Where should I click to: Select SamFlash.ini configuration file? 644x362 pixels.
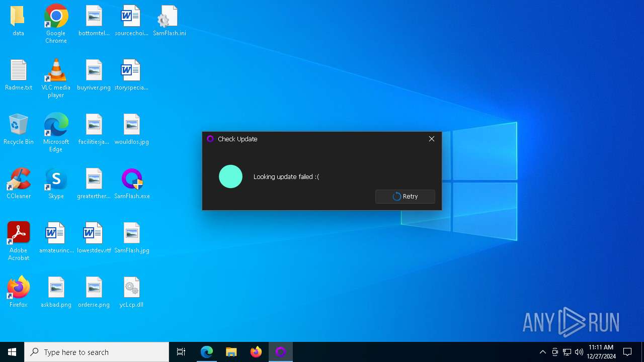tap(170, 21)
